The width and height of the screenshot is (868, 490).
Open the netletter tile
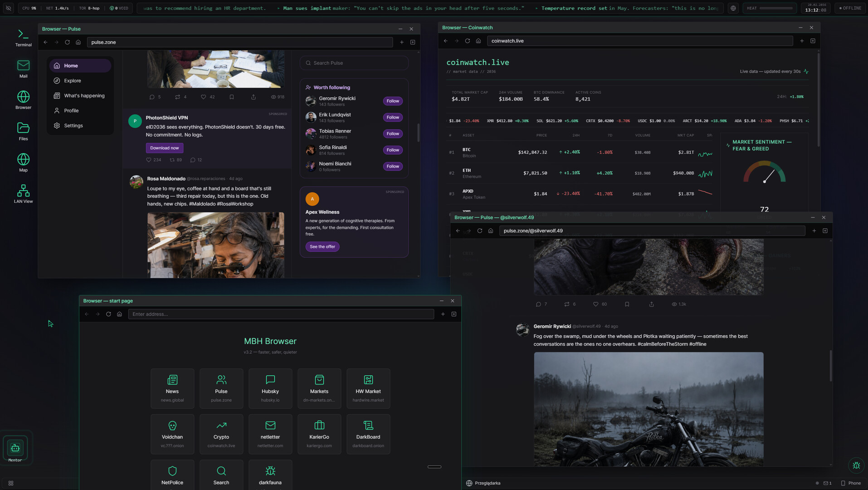point(270,434)
